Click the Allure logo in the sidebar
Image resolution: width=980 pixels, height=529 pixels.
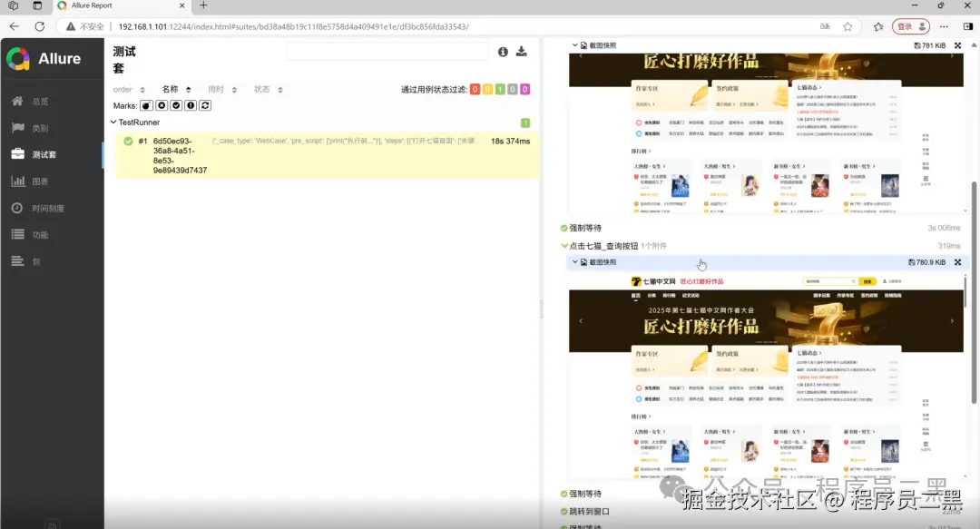click(44, 59)
